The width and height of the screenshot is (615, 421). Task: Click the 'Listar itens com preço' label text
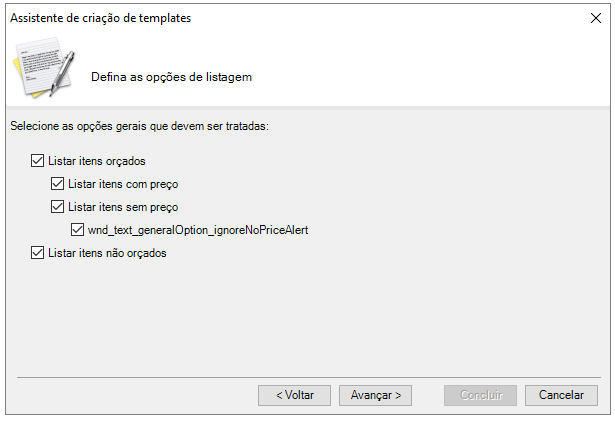click(x=123, y=184)
